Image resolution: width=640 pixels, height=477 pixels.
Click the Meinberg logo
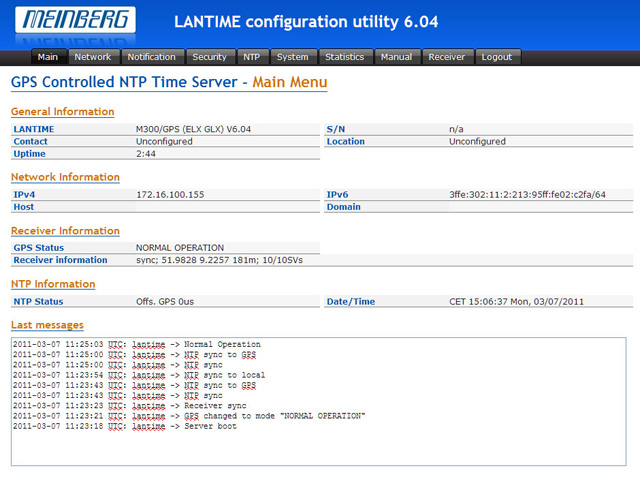pos(74,21)
